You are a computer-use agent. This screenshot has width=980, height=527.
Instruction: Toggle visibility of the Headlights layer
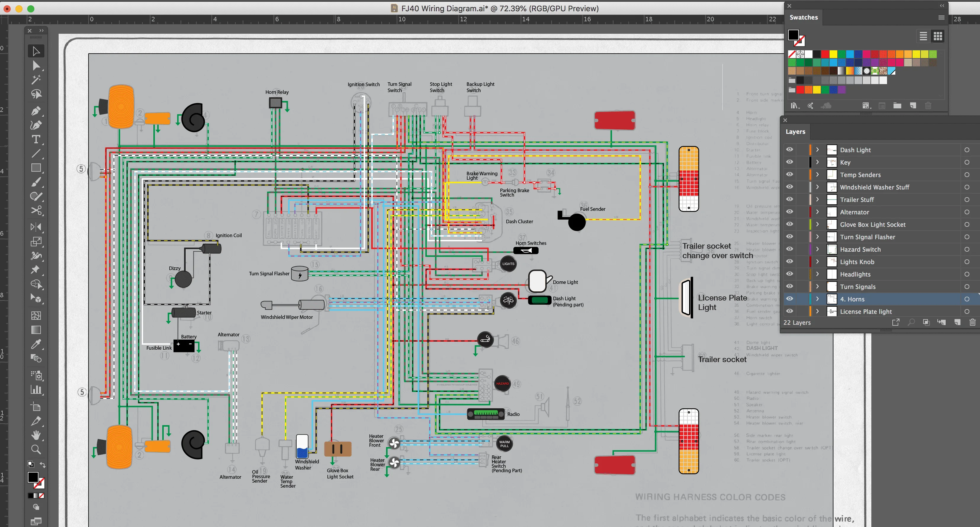tap(789, 274)
